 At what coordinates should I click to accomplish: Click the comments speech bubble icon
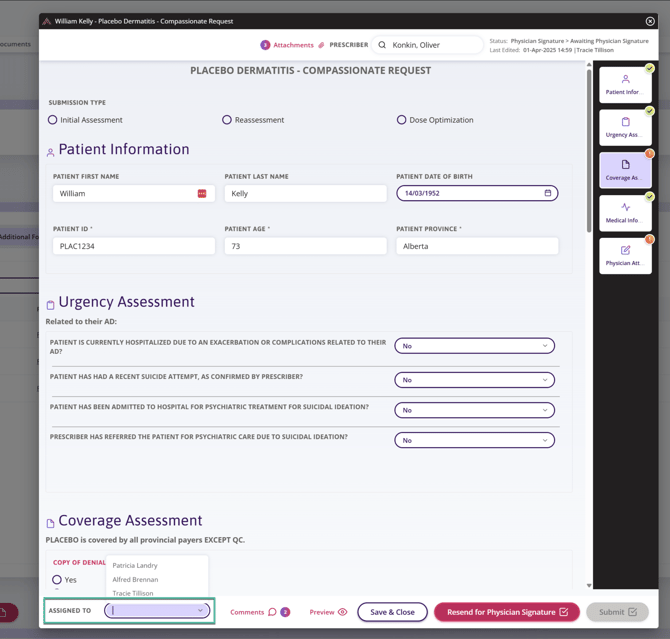point(272,612)
